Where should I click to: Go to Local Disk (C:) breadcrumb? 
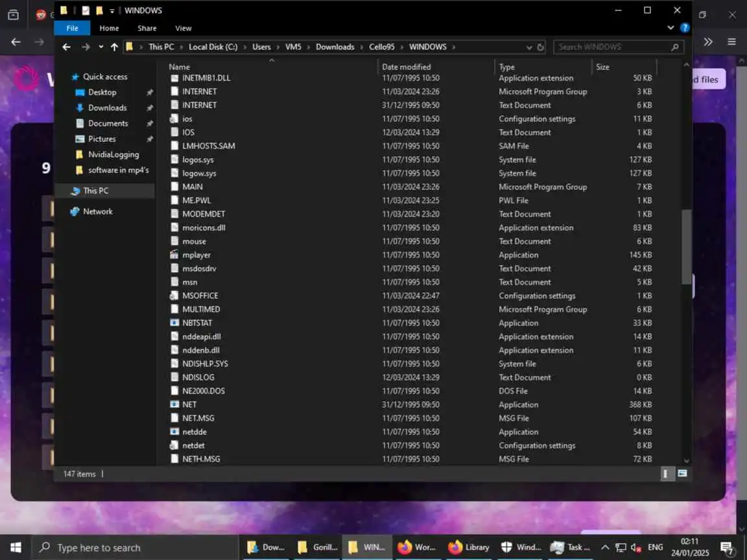[x=213, y=47]
